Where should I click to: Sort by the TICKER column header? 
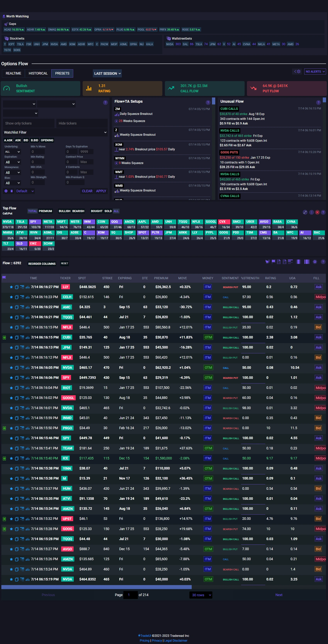(x=65, y=278)
